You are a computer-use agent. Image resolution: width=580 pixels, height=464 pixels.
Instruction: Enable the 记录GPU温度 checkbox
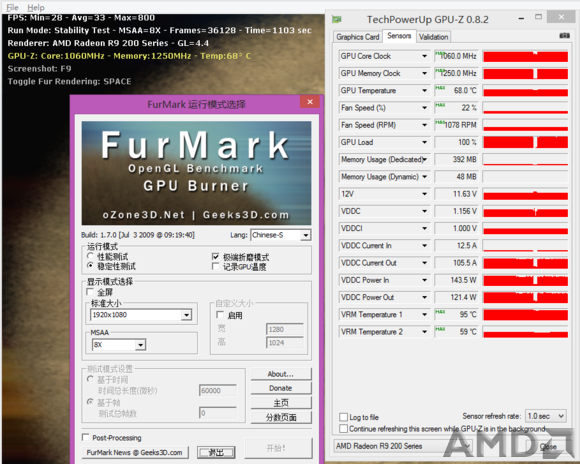click(216, 266)
